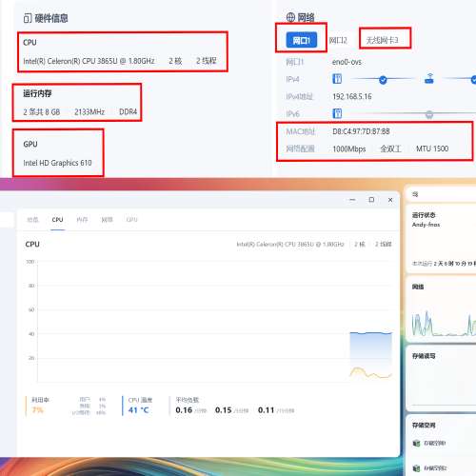Click the 存储空间 storage space heading
This screenshot has height=476, width=476.
point(424,426)
